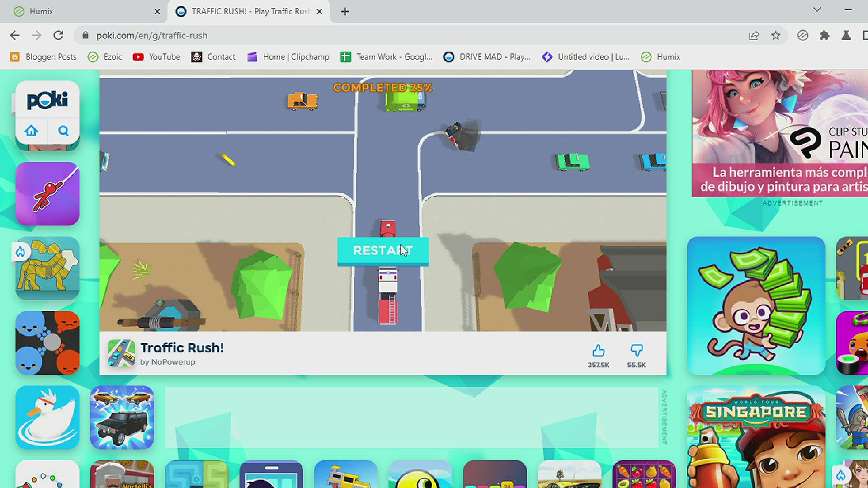Screen dimensions: 868x488
Task: Open the Ezoic bookmark
Action: (x=105, y=57)
